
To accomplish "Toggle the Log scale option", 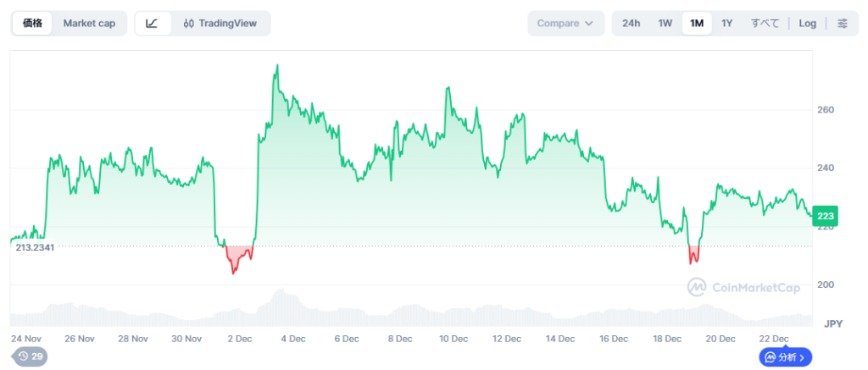I will [x=807, y=24].
